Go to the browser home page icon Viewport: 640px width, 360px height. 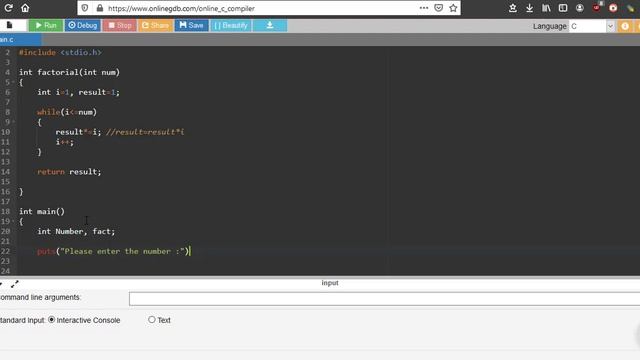coord(25,8)
